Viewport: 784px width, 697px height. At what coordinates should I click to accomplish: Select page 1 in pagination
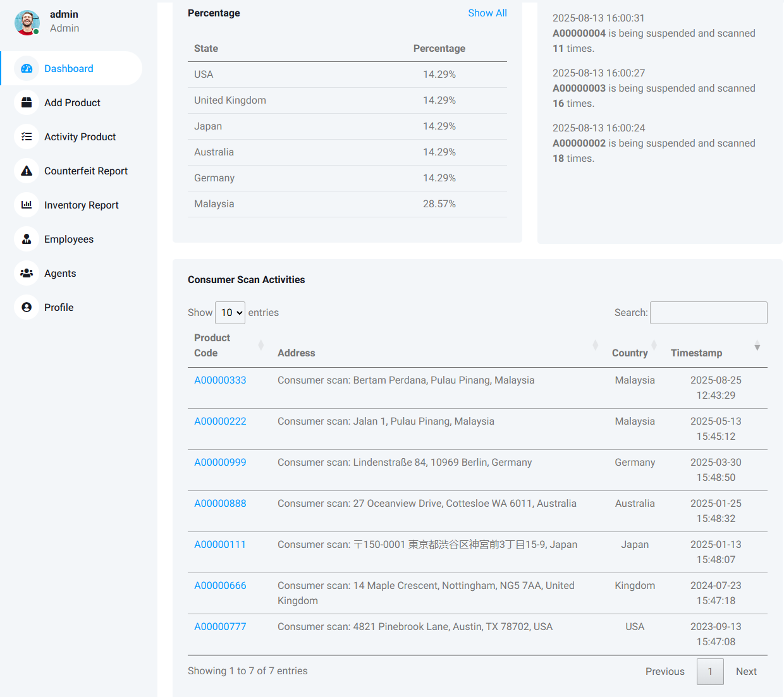point(710,672)
